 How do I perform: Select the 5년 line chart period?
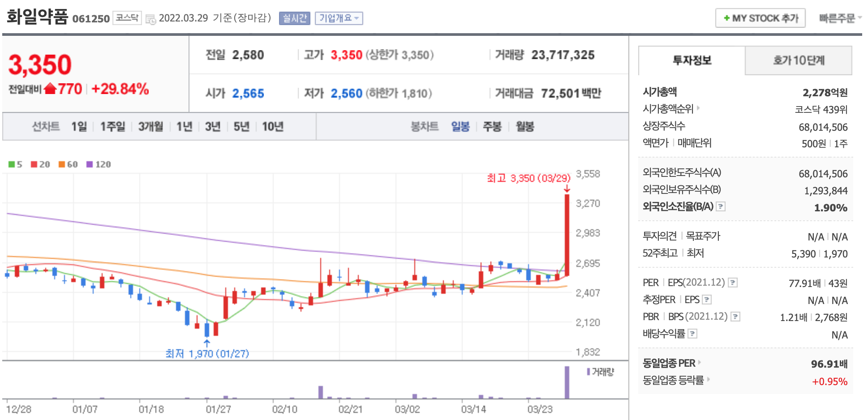[241, 127]
